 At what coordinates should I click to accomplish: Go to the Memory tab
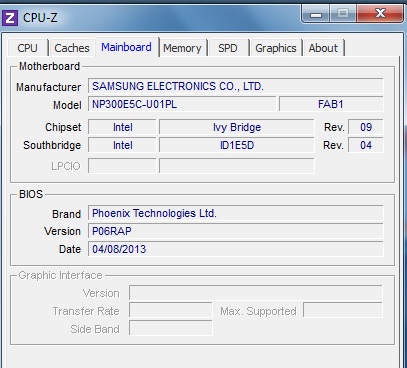182,48
